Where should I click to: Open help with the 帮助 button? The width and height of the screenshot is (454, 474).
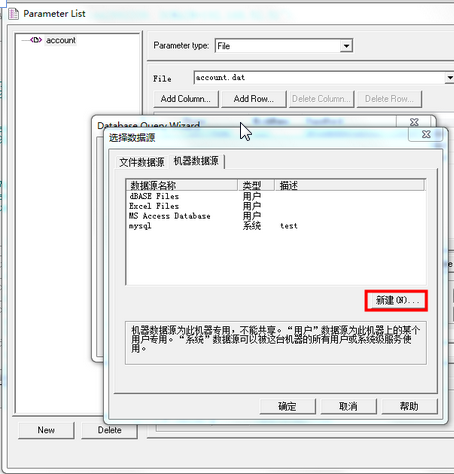[409, 406]
